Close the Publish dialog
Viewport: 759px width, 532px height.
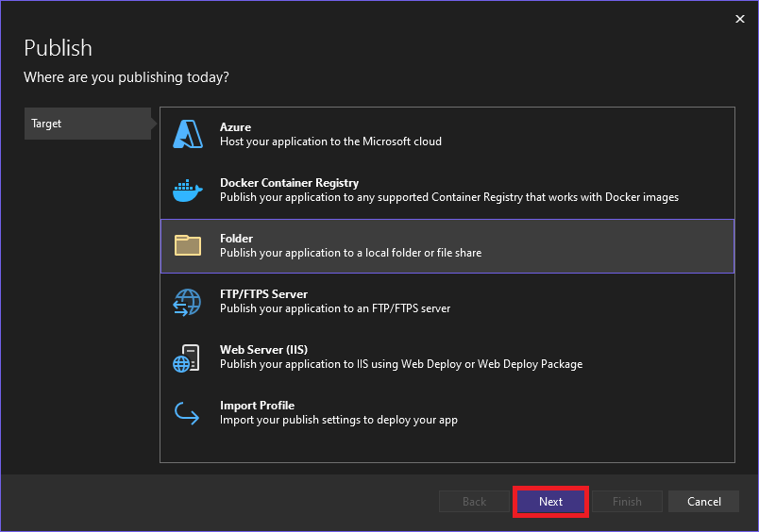coord(739,19)
